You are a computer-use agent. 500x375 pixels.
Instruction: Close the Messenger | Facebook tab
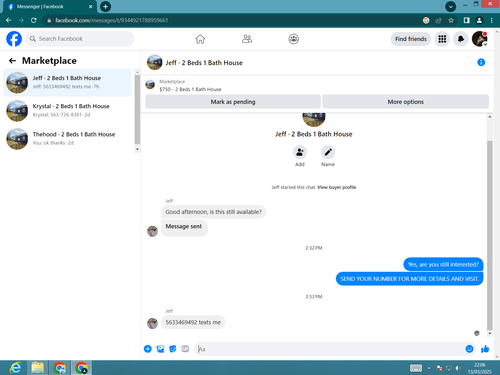click(x=90, y=7)
